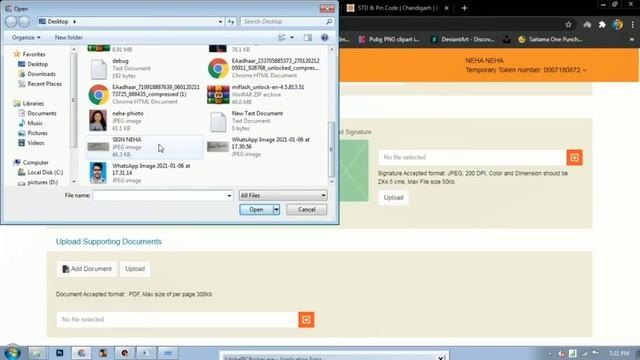The width and height of the screenshot is (640, 360).
Task: Click the file list vertical scrollbar
Action: tap(331, 149)
